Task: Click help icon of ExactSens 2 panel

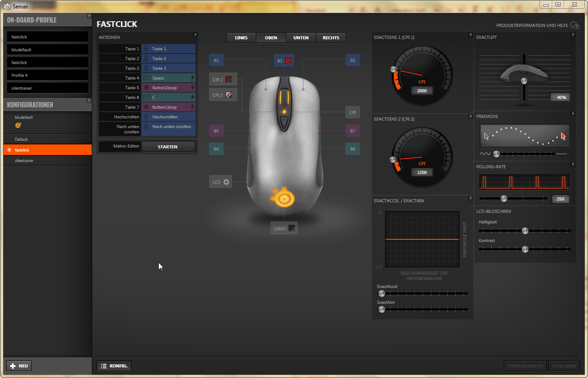Action: click(470, 117)
